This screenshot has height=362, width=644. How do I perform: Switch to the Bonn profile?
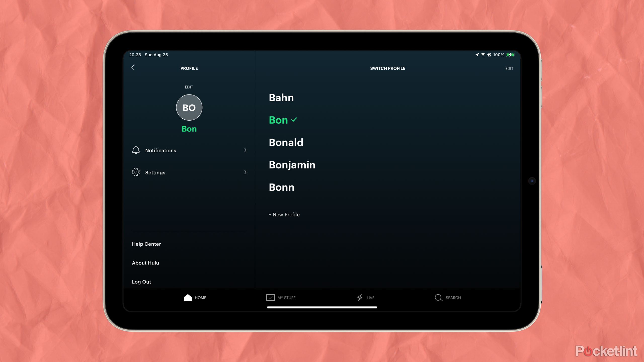click(281, 187)
